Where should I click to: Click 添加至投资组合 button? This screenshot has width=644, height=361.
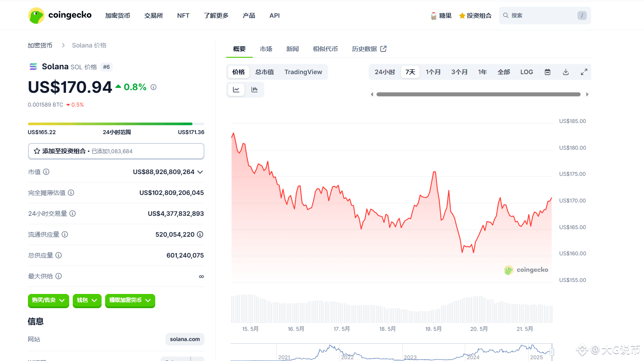(116, 151)
